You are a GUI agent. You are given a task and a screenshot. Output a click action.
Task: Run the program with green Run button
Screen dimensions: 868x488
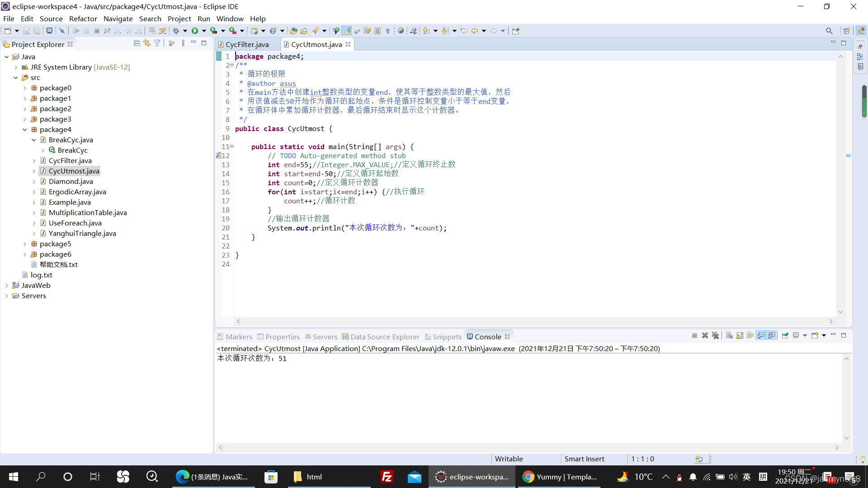tap(195, 31)
